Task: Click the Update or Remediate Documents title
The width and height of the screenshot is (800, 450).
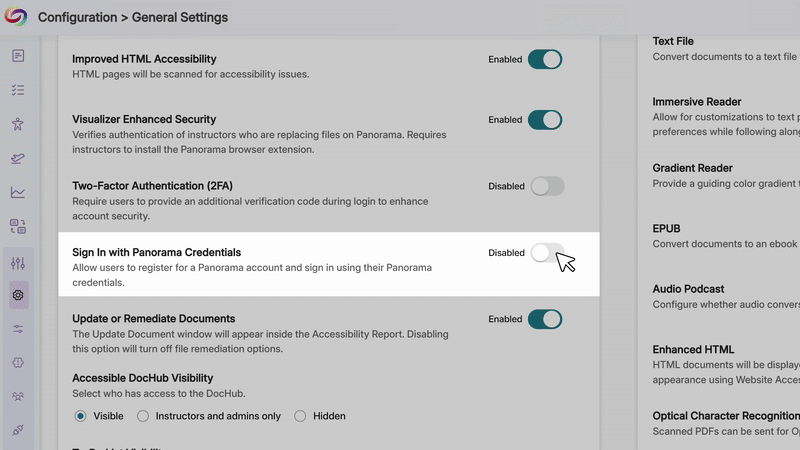Action: 154,318
